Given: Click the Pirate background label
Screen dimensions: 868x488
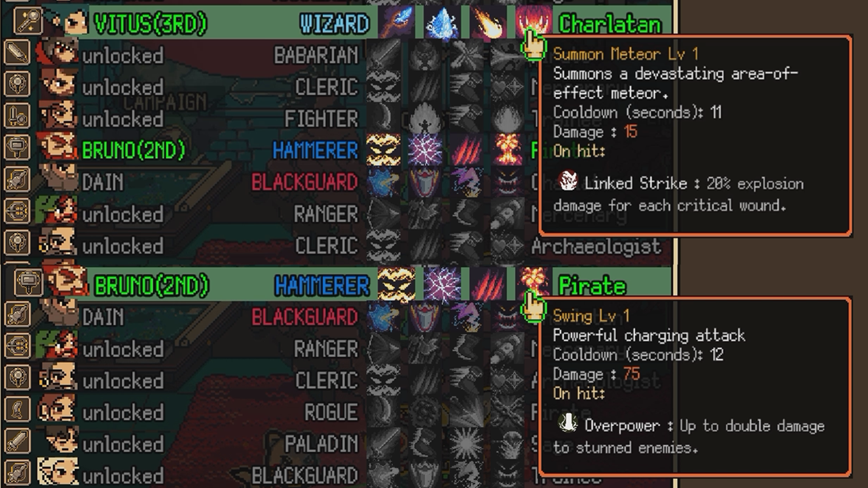Looking at the screenshot, I should point(592,286).
